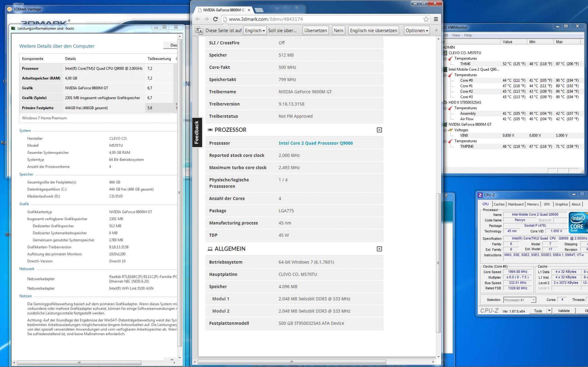Click the page icon beside the URL

pos(225,19)
